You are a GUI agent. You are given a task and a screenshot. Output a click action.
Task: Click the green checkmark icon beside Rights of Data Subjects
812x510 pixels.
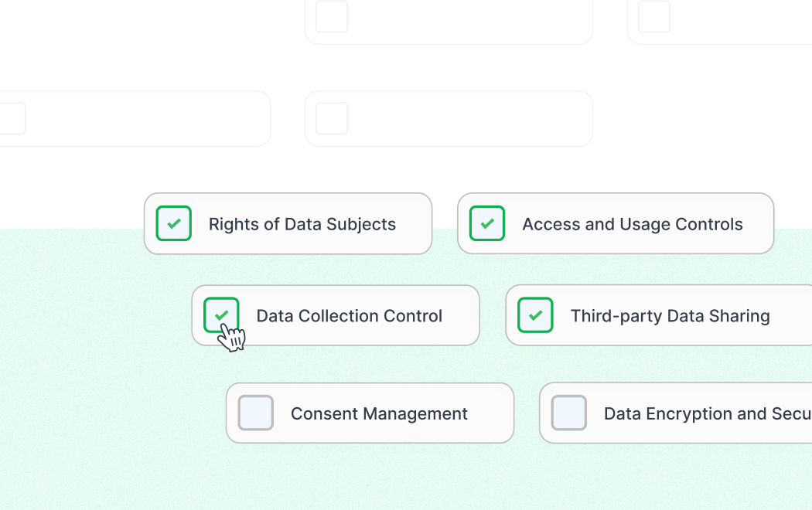coord(173,223)
